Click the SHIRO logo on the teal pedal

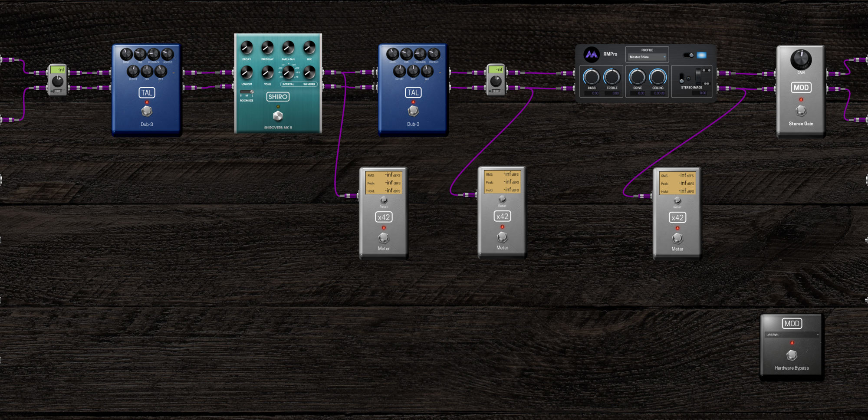point(278,97)
